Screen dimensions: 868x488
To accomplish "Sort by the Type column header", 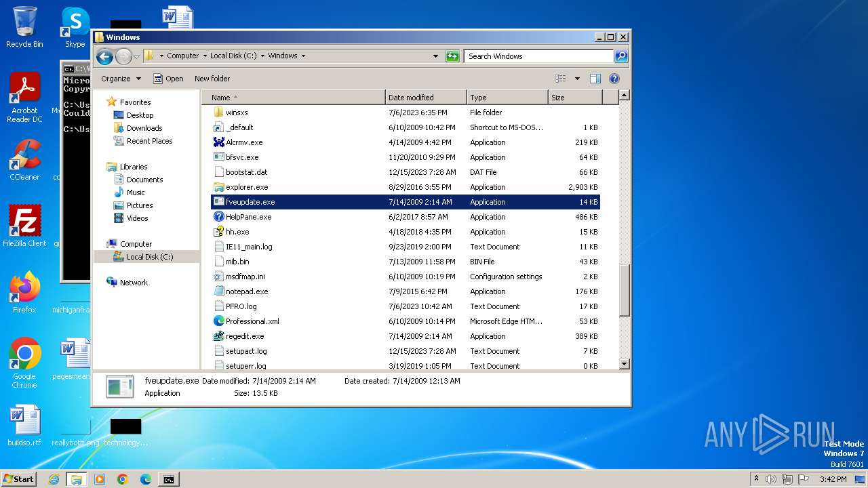I will (x=507, y=98).
